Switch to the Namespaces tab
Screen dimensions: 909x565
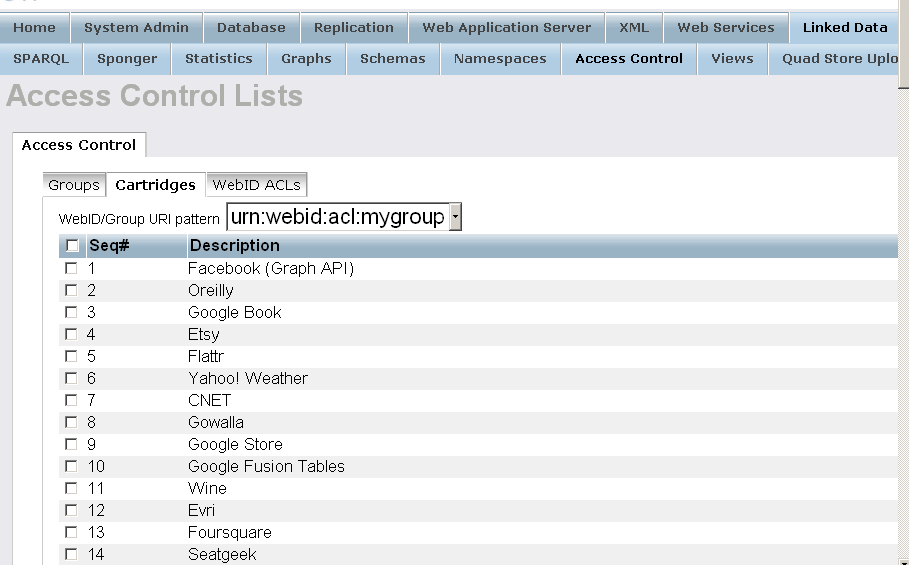point(500,59)
